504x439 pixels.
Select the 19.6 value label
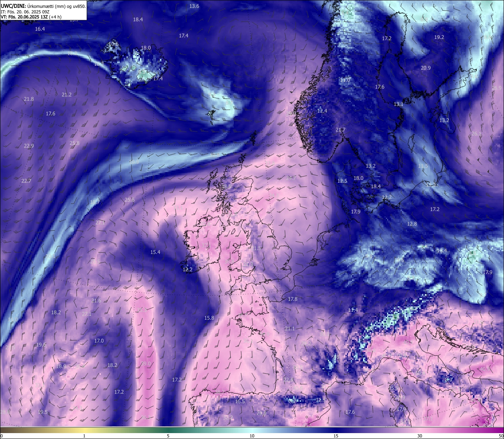(x=41, y=345)
